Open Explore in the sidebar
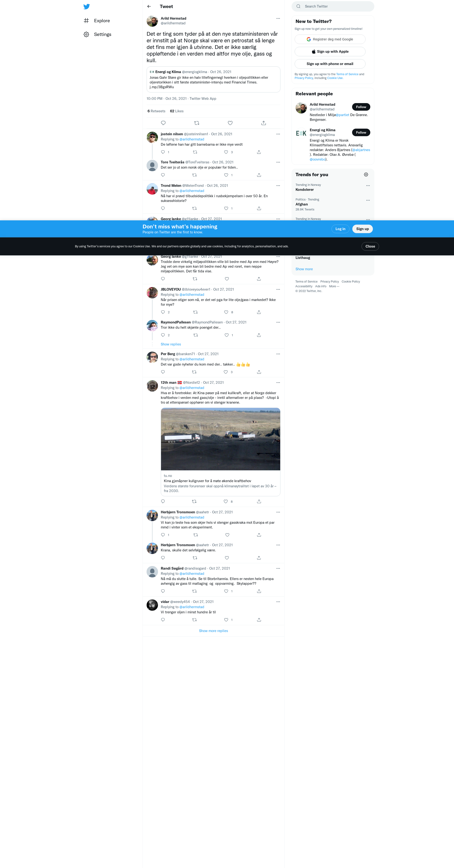Image resolution: width=454 pixels, height=868 pixels. click(102, 21)
